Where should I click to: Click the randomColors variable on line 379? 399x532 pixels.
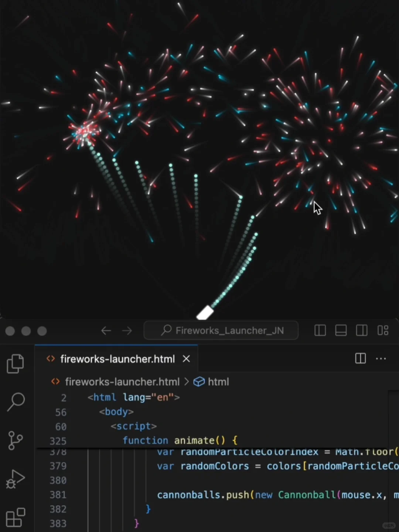tap(215, 466)
